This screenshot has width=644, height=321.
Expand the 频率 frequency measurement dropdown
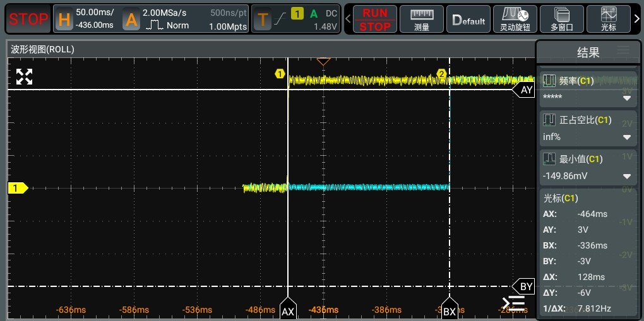[x=627, y=98]
